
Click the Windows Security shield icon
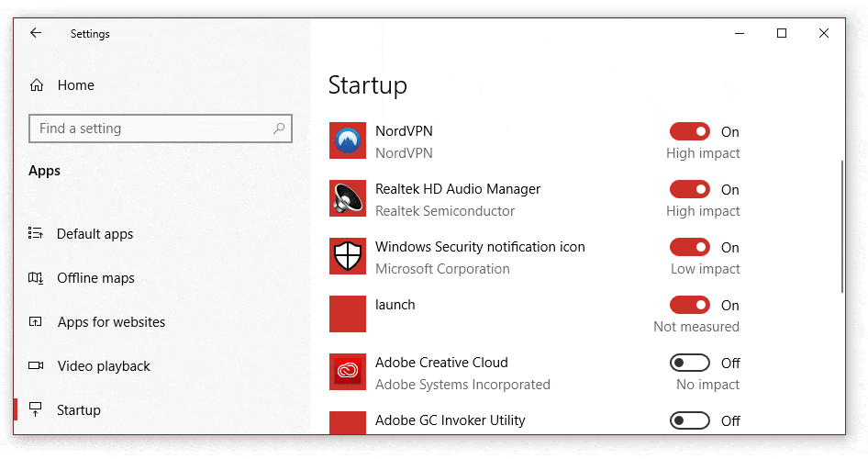pos(348,256)
